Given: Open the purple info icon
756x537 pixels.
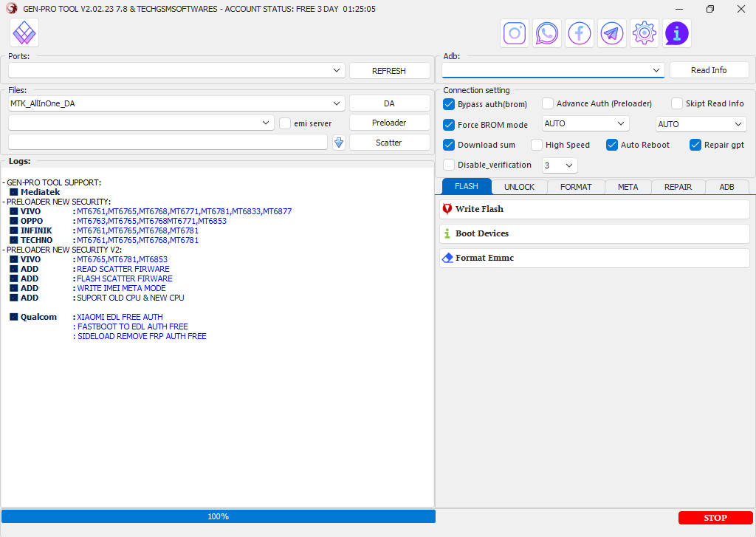Looking at the screenshot, I should click(677, 33).
